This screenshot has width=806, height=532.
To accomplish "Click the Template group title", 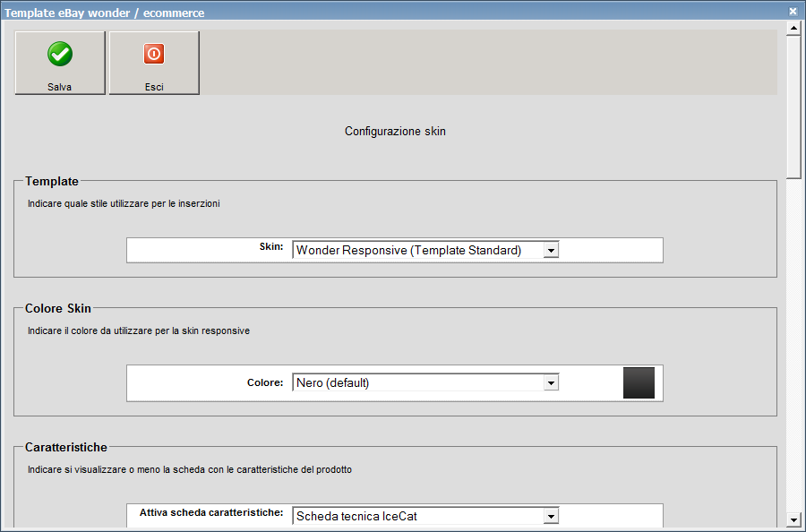I will click(x=52, y=182).
